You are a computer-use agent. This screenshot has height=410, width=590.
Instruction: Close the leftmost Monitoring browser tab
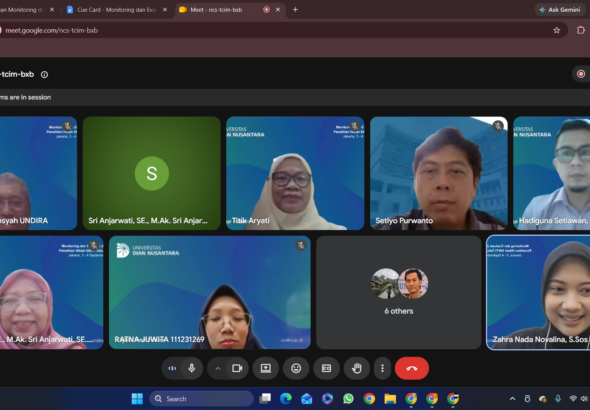point(52,10)
